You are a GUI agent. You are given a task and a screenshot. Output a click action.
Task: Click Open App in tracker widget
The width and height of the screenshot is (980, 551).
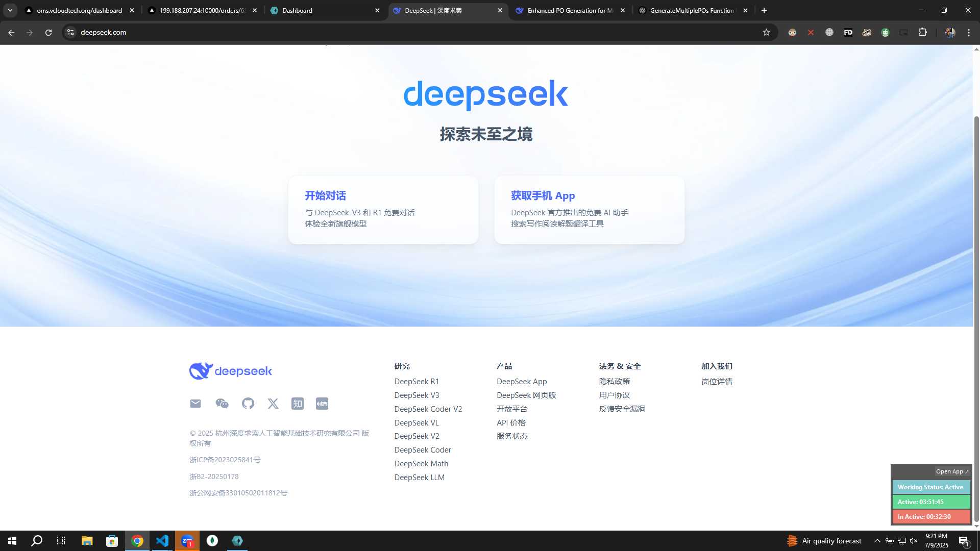tap(952, 471)
